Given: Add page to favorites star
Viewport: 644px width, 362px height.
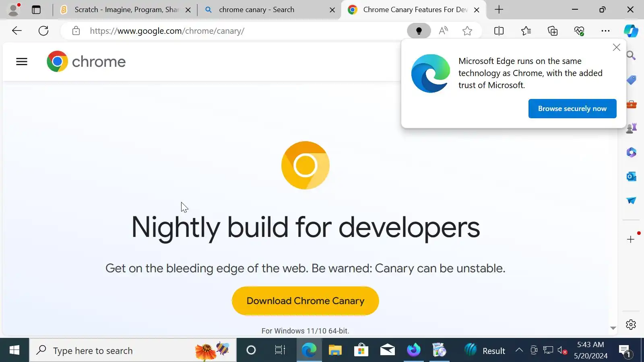Looking at the screenshot, I should click(467, 31).
